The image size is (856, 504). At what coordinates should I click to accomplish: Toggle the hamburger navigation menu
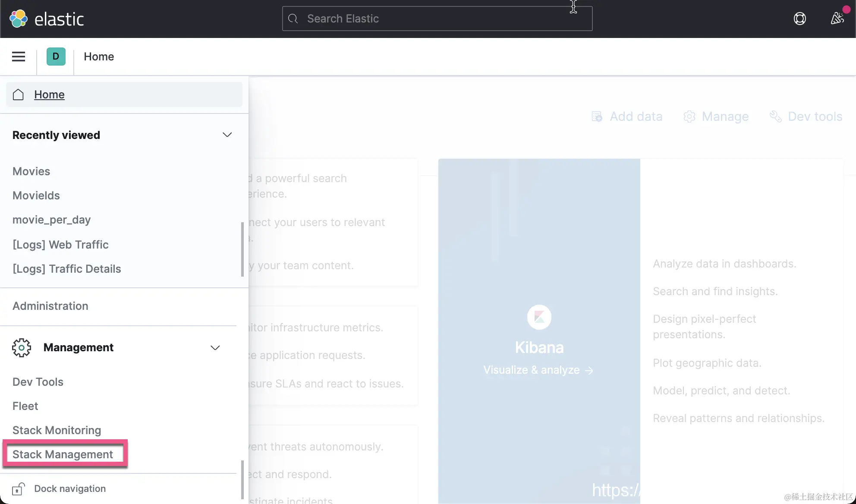click(18, 57)
